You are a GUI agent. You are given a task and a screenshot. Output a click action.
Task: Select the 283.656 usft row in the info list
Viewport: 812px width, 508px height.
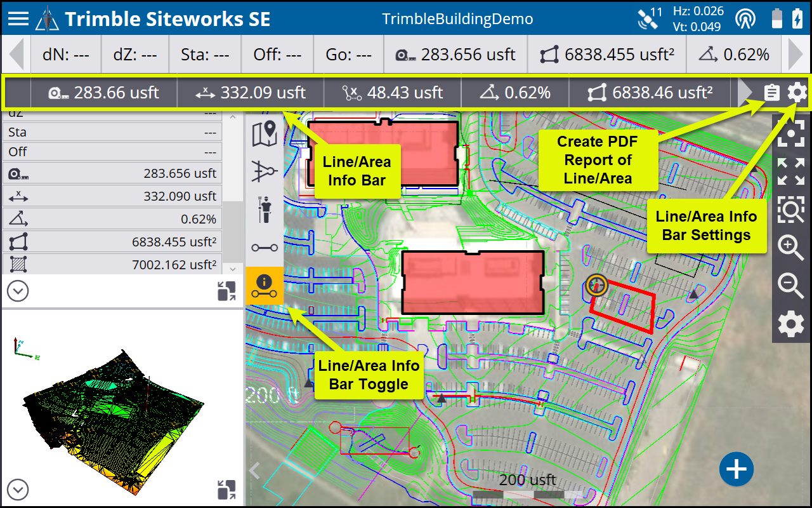(112, 173)
